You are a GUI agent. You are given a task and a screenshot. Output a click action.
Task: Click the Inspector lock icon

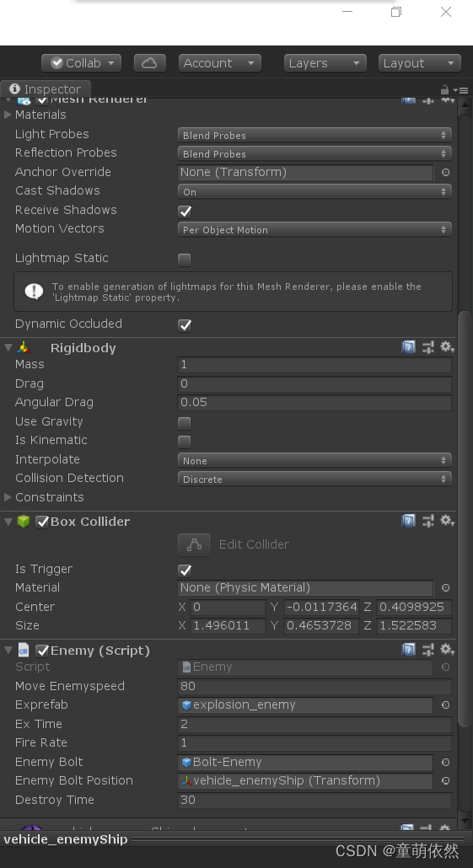pyautogui.click(x=444, y=89)
